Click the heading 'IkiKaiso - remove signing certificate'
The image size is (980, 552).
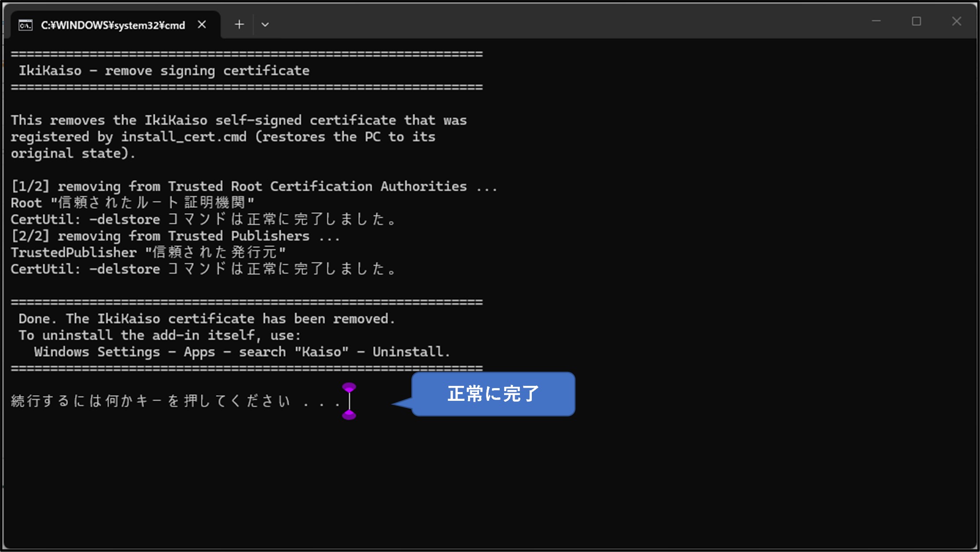pos(164,71)
